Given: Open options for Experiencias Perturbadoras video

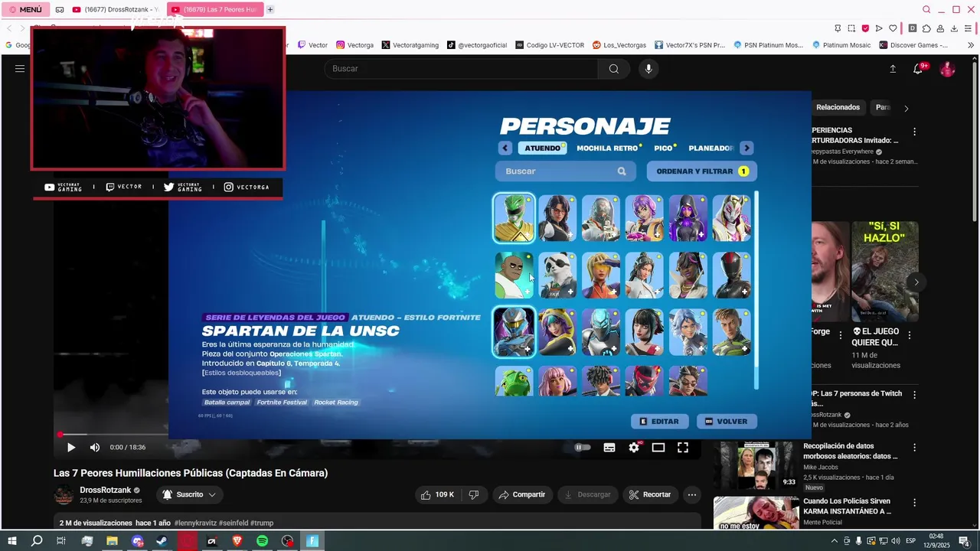Looking at the screenshot, I should [x=914, y=132].
